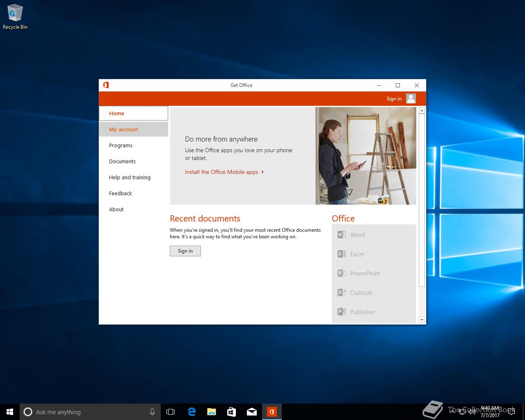
Task: Open the Word app icon
Action: [x=341, y=235]
